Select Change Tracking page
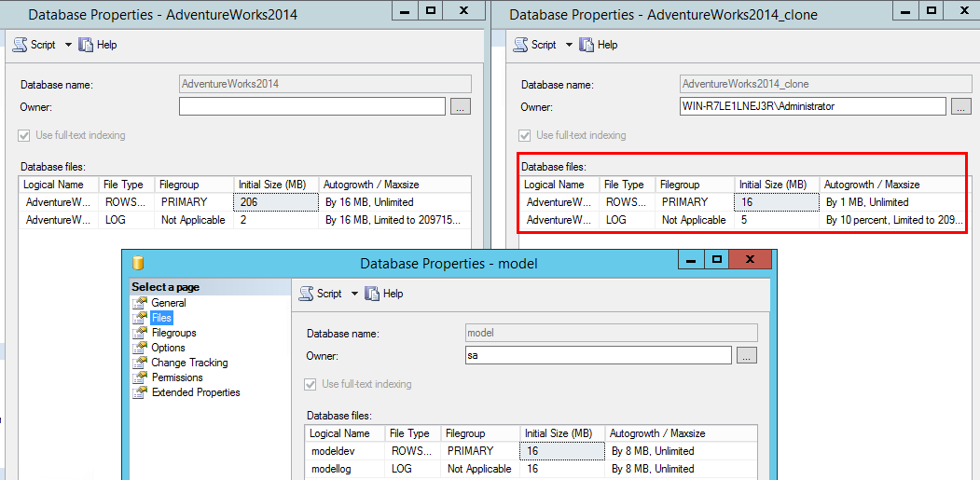This screenshot has width=980, height=480. click(x=189, y=363)
